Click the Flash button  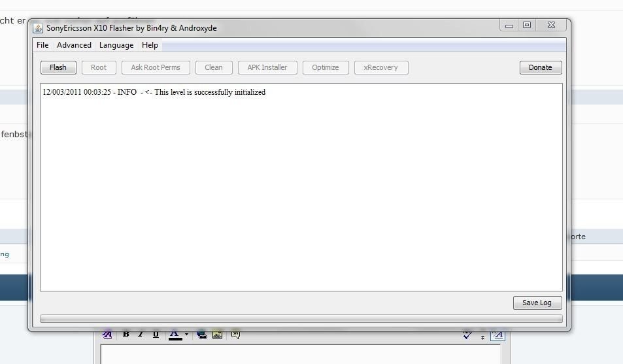pos(58,67)
